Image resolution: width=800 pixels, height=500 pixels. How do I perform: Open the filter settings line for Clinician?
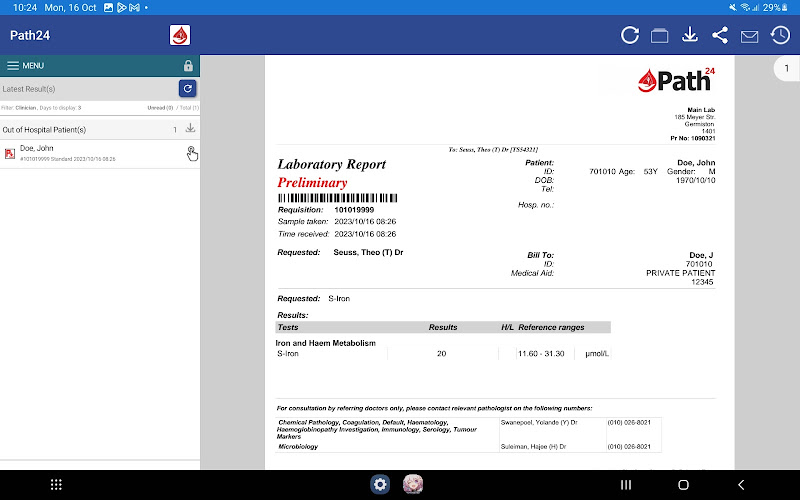click(x=42, y=107)
